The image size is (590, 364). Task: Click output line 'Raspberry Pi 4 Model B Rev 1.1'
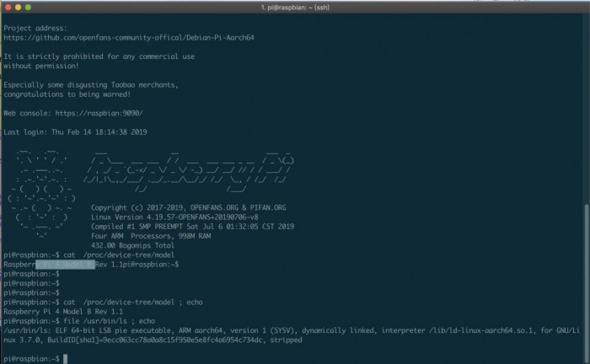coord(63,312)
